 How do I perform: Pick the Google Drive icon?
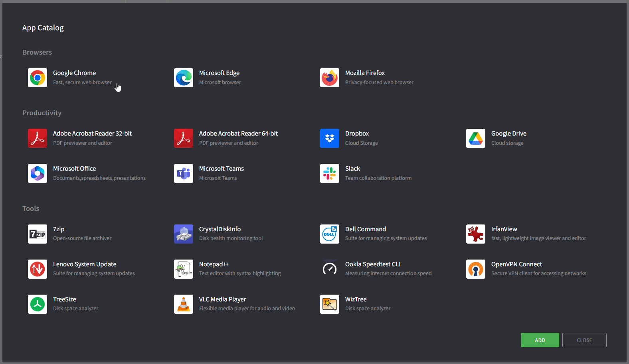coord(476,138)
